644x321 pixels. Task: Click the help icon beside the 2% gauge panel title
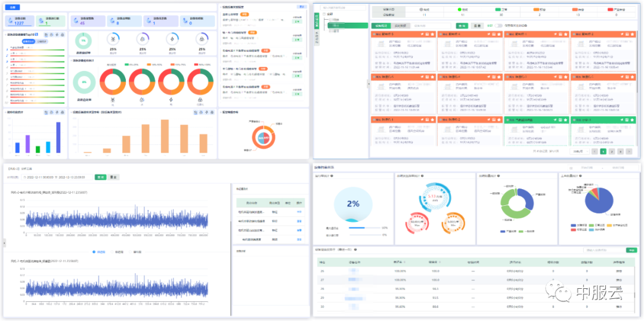point(332,176)
